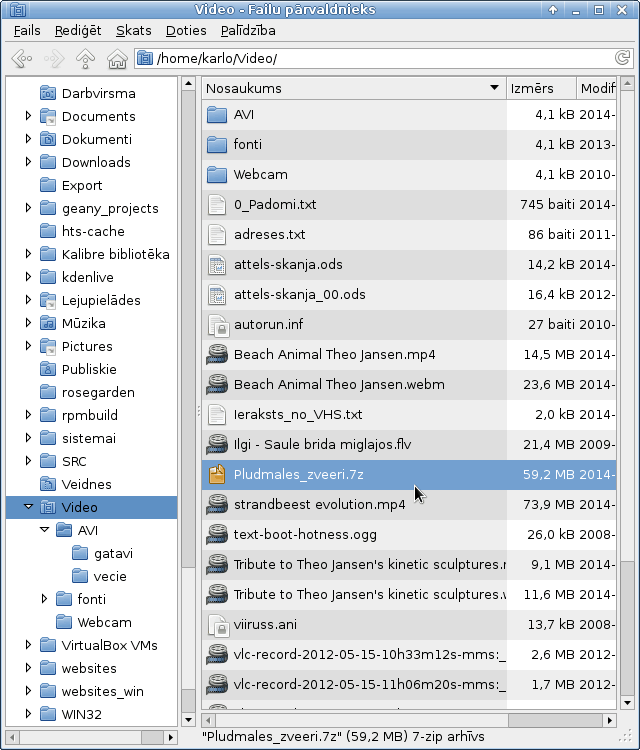Viewport: 640px width, 750px height.
Task: Click the text-boot-hotness.ogg file icon
Action: pos(217,535)
